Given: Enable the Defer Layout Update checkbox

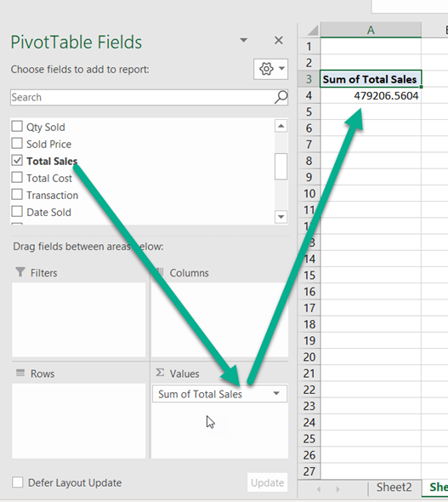Looking at the screenshot, I should 18,482.
